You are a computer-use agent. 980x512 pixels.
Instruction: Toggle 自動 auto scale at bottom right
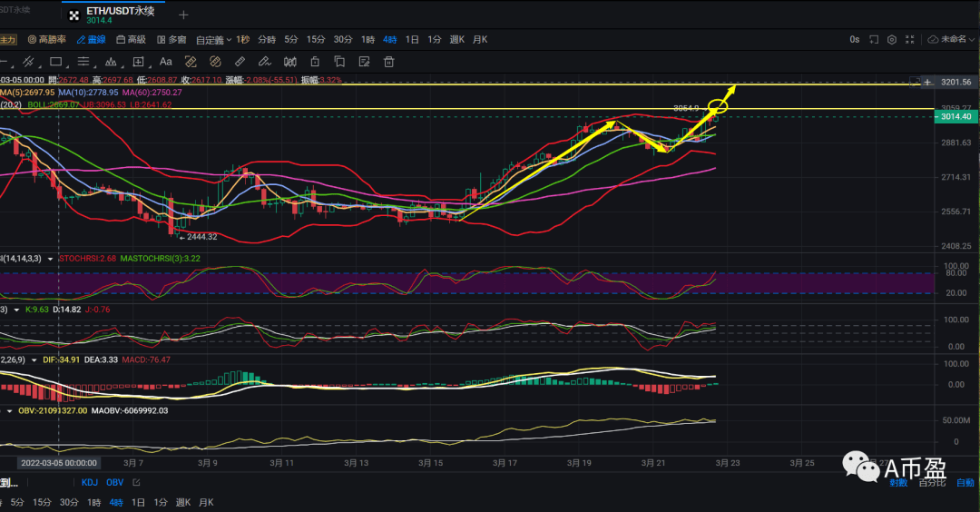(965, 483)
